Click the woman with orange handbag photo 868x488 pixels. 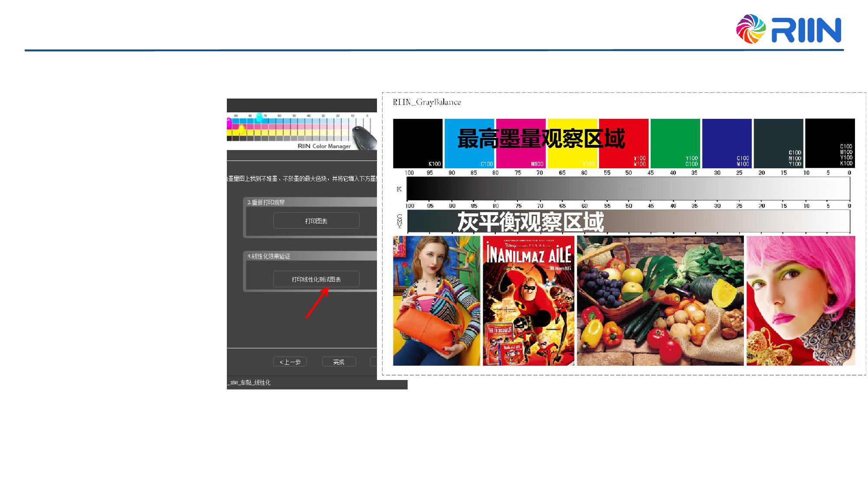coord(436,301)
